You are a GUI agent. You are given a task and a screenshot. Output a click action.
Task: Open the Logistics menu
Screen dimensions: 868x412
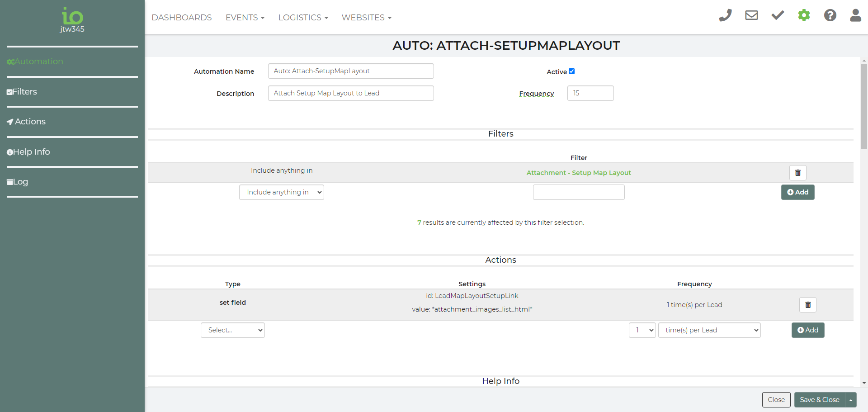click(303, 18)
